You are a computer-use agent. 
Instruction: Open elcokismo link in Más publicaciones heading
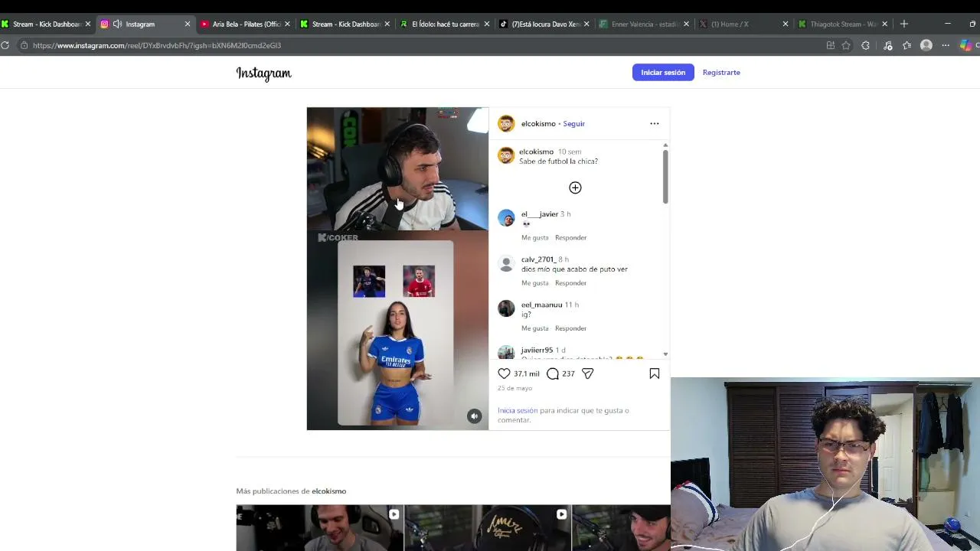pos(328,491)
